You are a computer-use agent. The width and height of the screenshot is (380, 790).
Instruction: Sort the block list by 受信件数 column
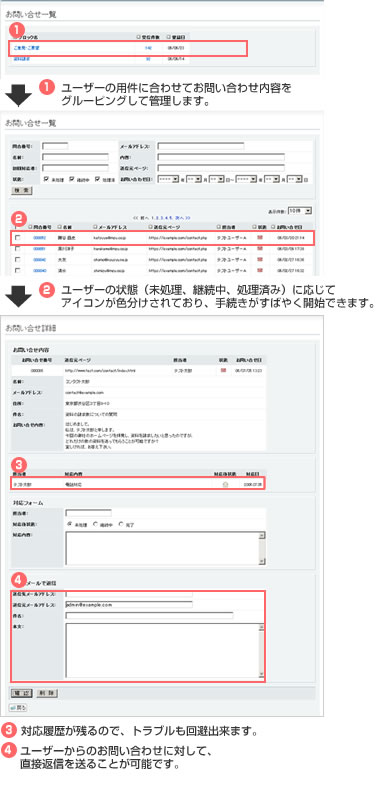point(148,37)
